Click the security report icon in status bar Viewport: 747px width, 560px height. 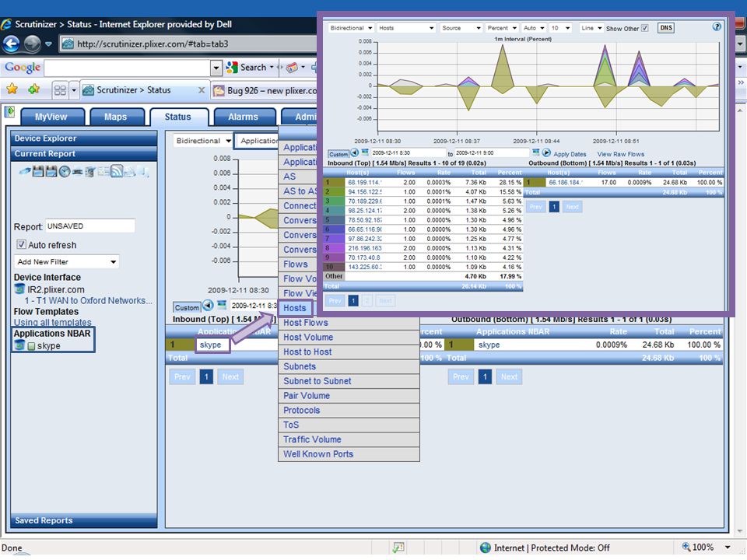[398, 548]
